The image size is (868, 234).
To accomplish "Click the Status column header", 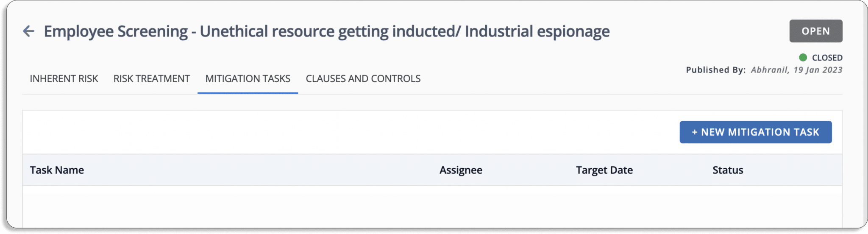I will 728,170.
